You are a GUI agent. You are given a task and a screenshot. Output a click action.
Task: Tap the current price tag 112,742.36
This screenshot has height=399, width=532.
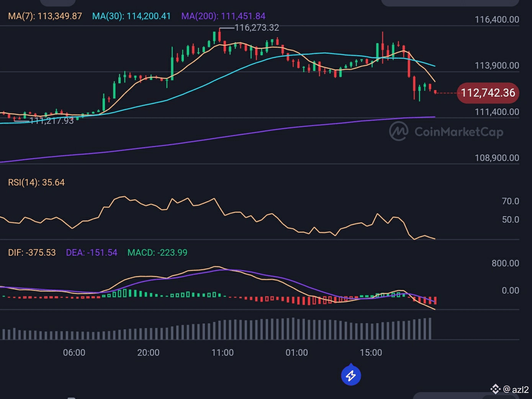tap(488, 93)
